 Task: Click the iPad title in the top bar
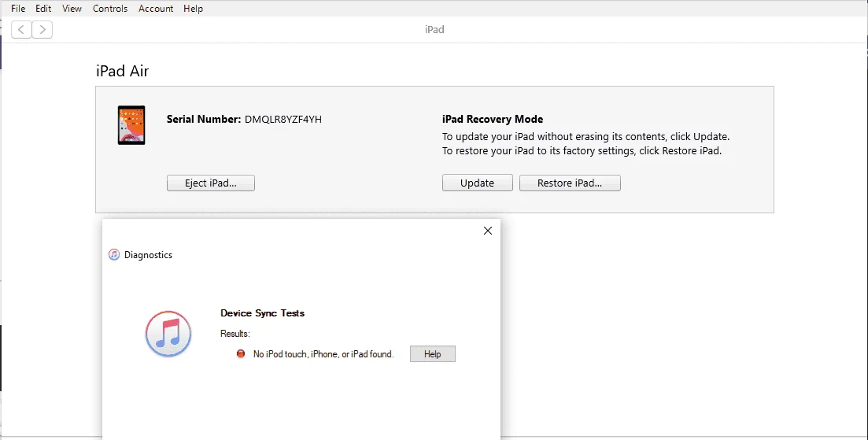point(434,29)
